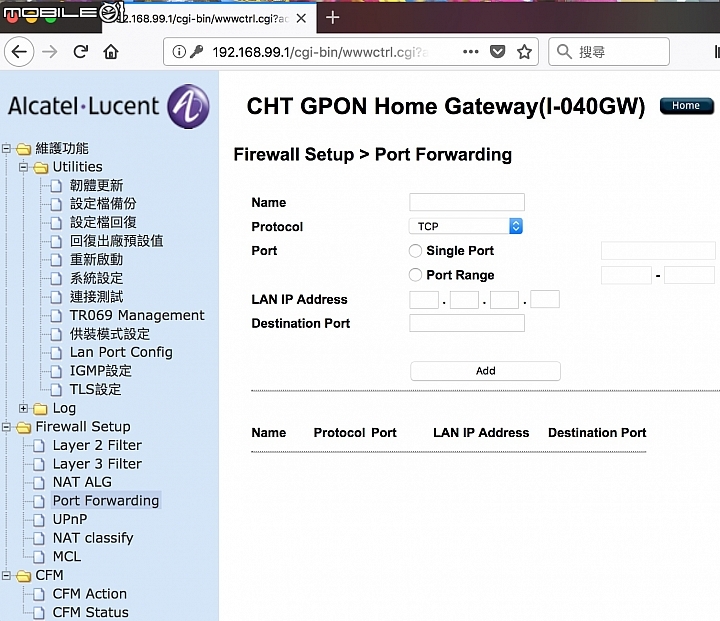Open 供裝模式設定 in the sidebar

coord(109,334)
